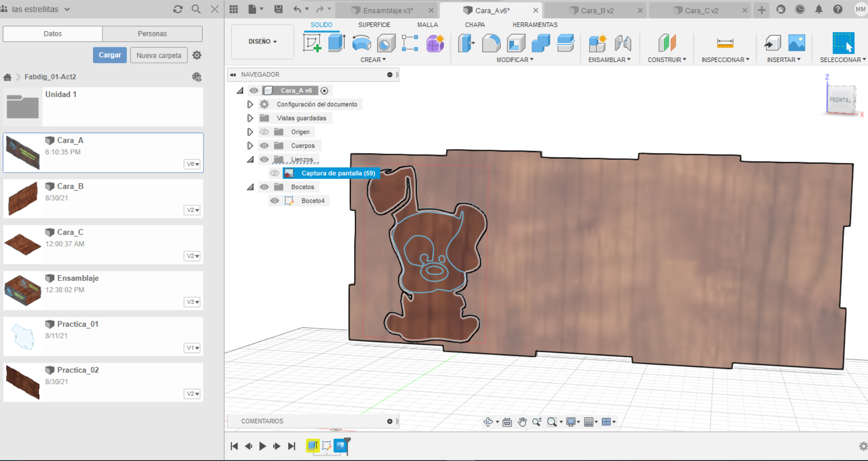
Task: Open the Ensamblaje file thumbnail
Action: (23, 291)
